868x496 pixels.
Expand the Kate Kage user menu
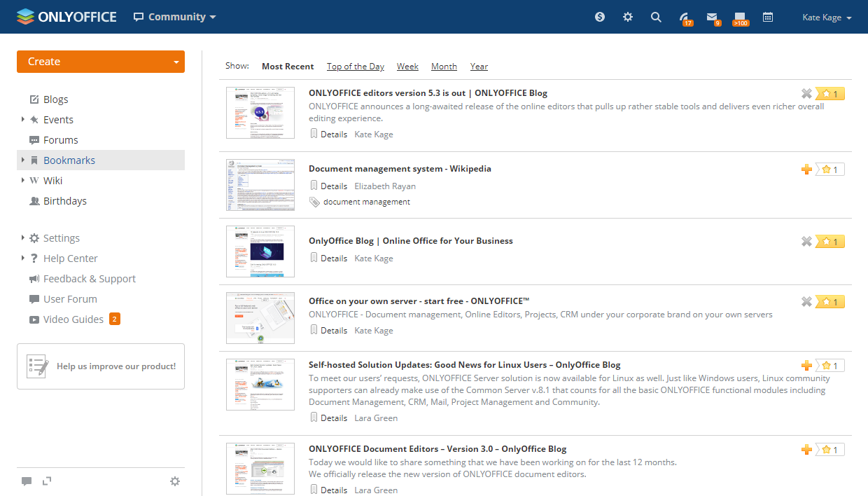click(827, 18)
